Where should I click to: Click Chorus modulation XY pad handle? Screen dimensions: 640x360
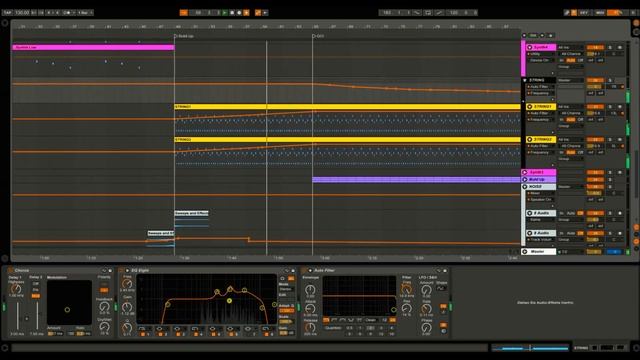pos(67,310)
